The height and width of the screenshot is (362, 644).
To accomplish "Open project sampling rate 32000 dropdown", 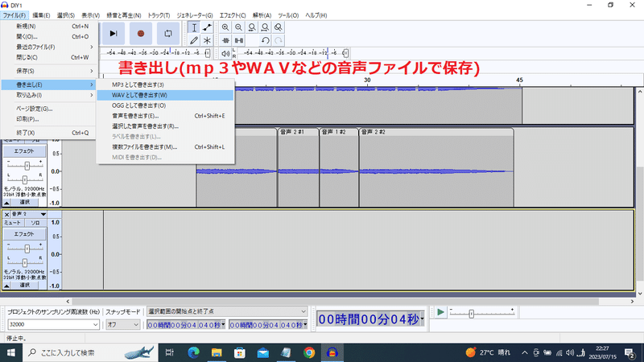I will click(x=53, y=324).
